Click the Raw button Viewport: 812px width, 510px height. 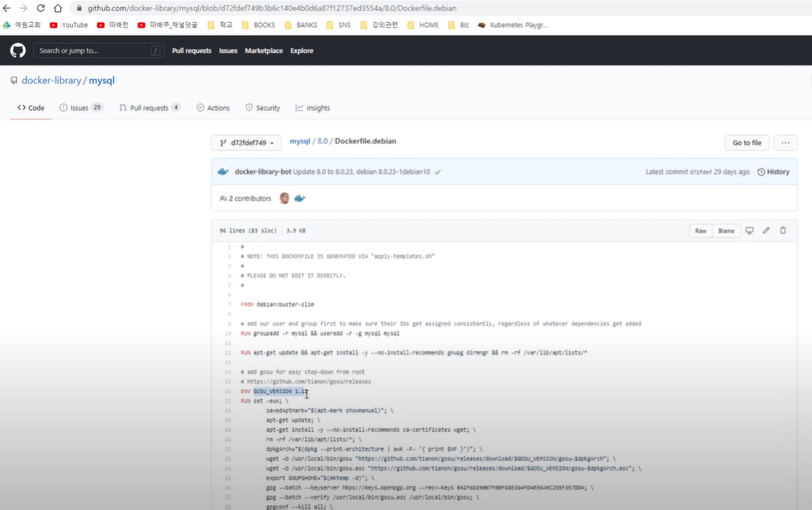701,231
